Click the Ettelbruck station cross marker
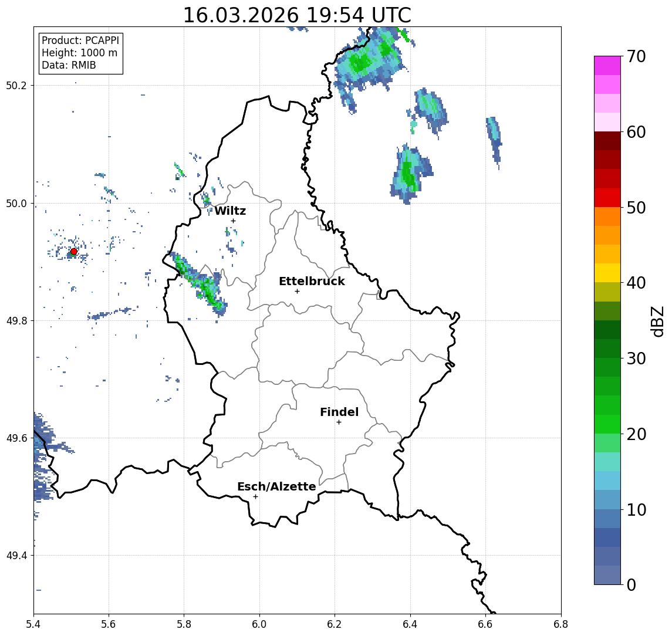Viewport: 672px width, 636px height. [297, 292]
